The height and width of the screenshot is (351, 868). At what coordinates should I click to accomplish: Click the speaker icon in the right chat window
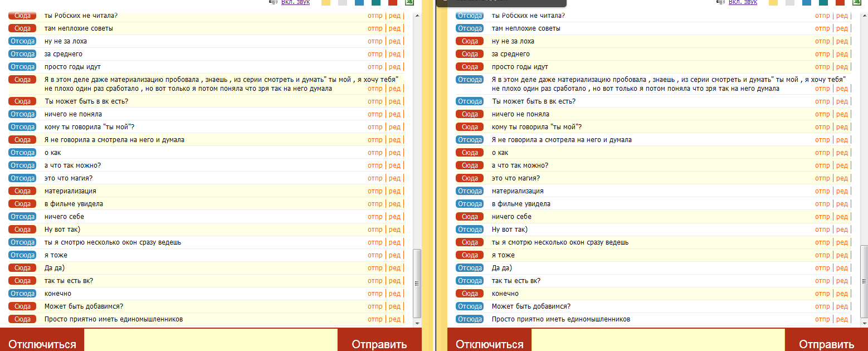click(x=720, y=2)
